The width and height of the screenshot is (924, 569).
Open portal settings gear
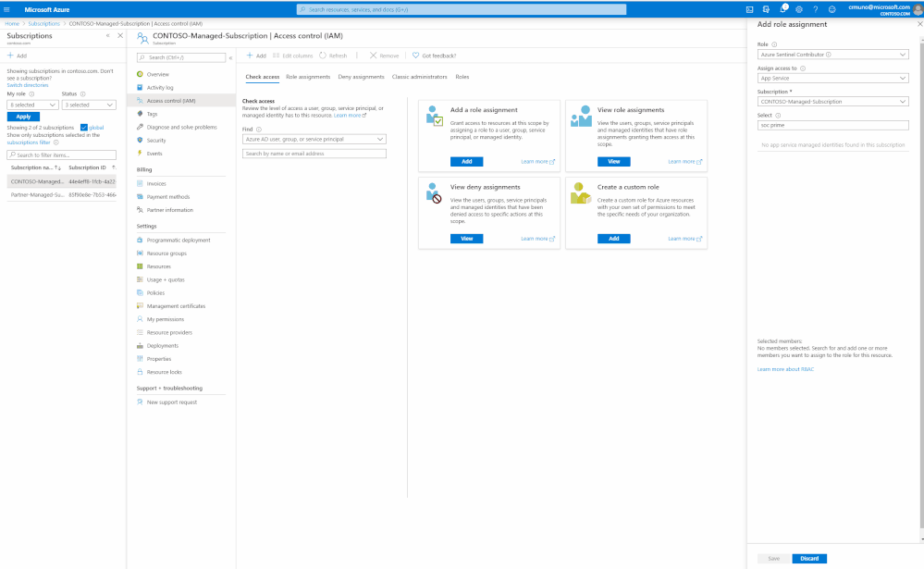[x=799, y=9]
